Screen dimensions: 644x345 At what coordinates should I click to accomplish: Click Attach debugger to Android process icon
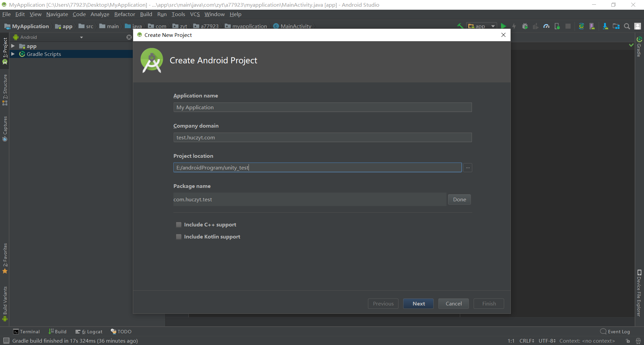pyautogui.click(x=557, y=26)
